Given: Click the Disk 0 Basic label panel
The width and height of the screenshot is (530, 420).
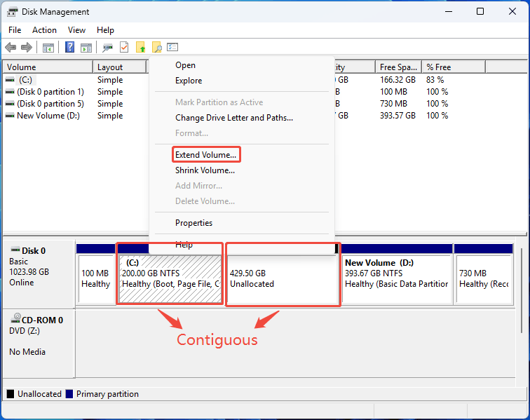Looking at the screenshot, I should click(x=39, y=273).
